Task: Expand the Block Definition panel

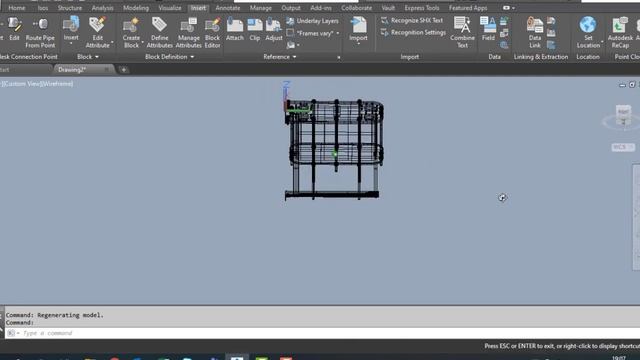Action: click(x=169, y=57)
